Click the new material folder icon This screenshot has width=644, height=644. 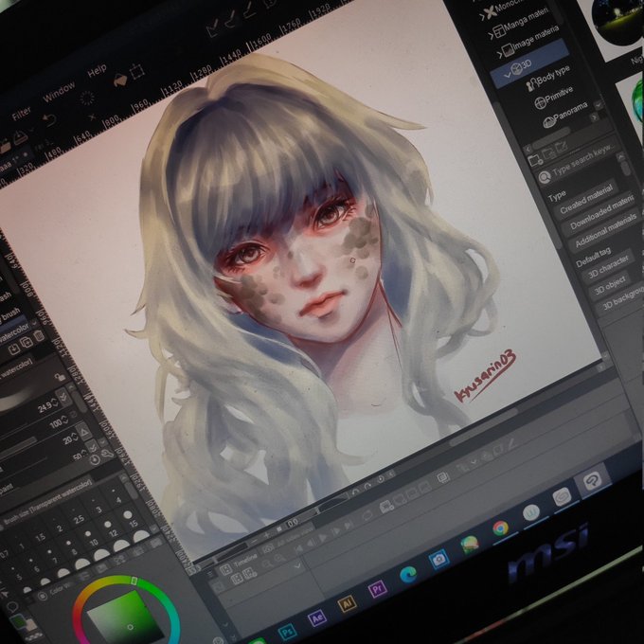click(x=535, y=160)
